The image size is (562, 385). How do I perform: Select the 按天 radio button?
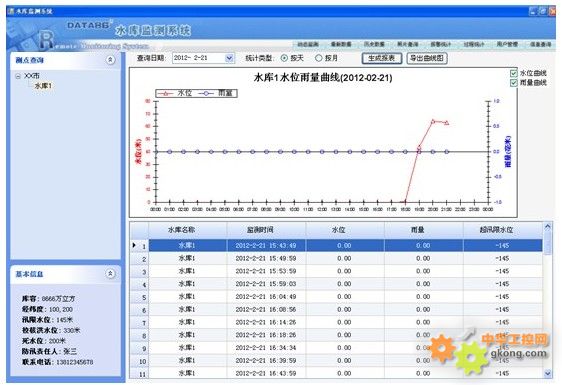[284, 58]
